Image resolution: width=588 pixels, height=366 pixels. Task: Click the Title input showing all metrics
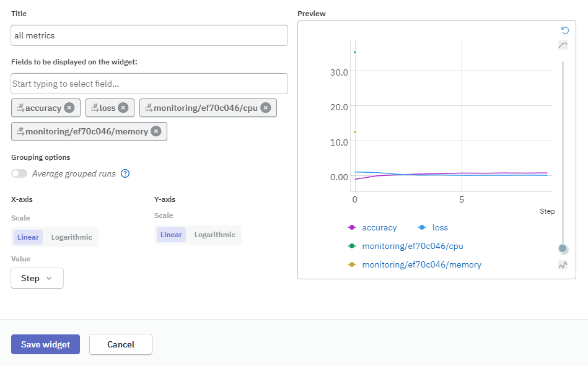coord(149,35)
